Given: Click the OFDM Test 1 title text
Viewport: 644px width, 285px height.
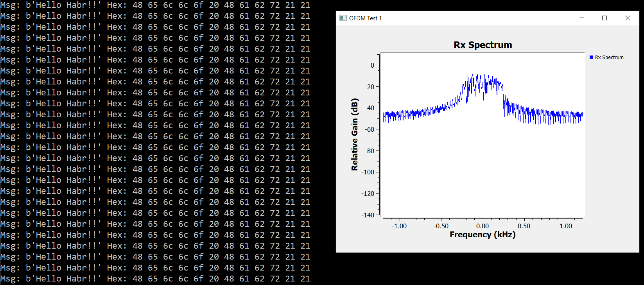Looking at the screenshot, I should 365,18.
